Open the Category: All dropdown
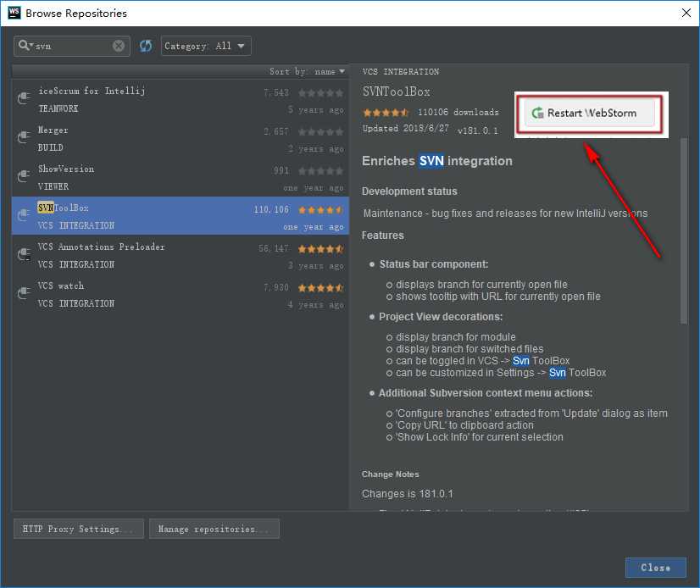Image resolution: width=700 pixels, height=588 pixels. [206, 46]
